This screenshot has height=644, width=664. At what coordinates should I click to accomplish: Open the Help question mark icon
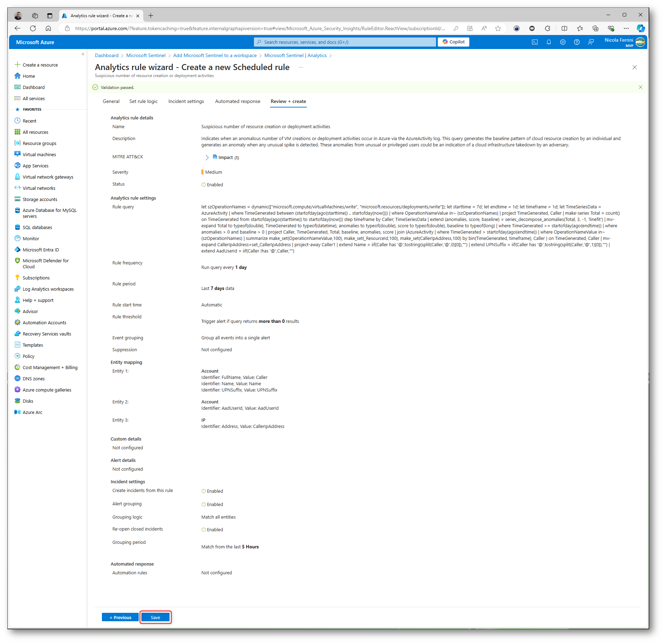[x=577, y=42]
